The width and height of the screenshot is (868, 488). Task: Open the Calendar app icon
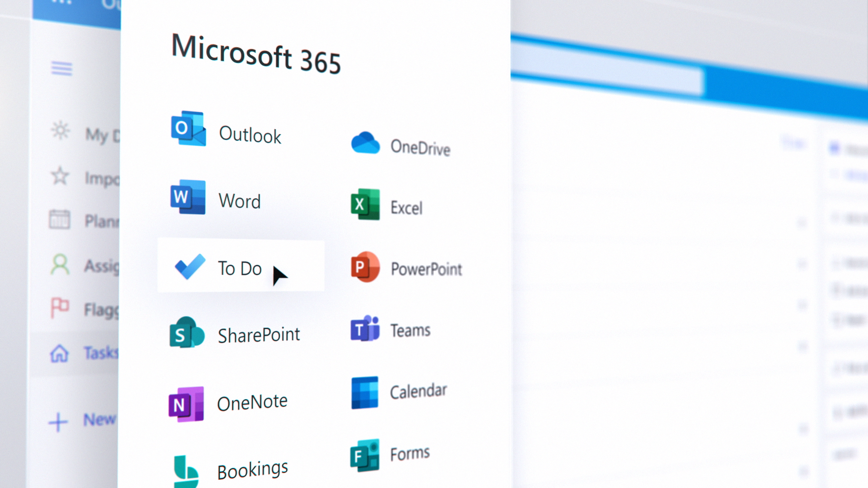365,393
